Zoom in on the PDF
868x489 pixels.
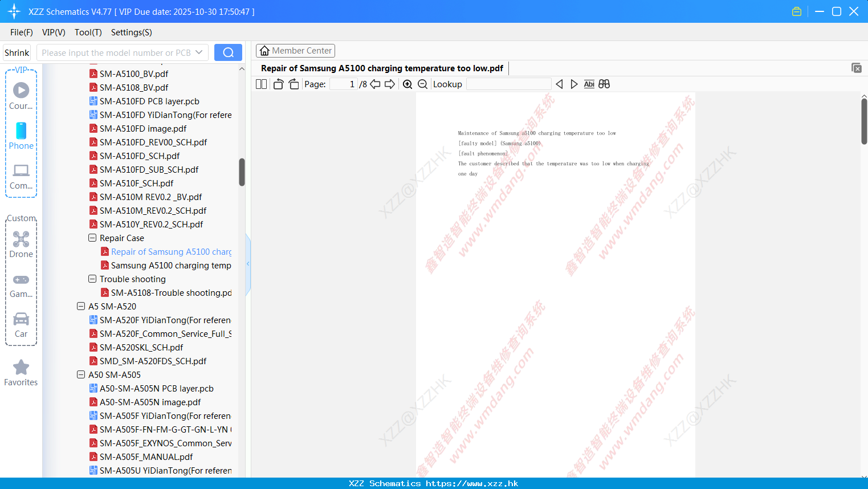(407, 84)
